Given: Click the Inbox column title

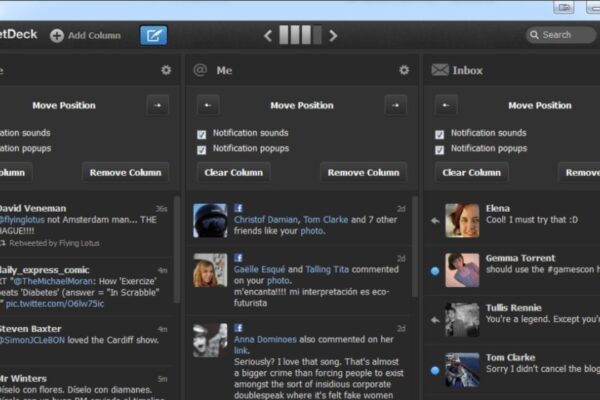Looking at the screenshot, I should (x=468, y=70).
